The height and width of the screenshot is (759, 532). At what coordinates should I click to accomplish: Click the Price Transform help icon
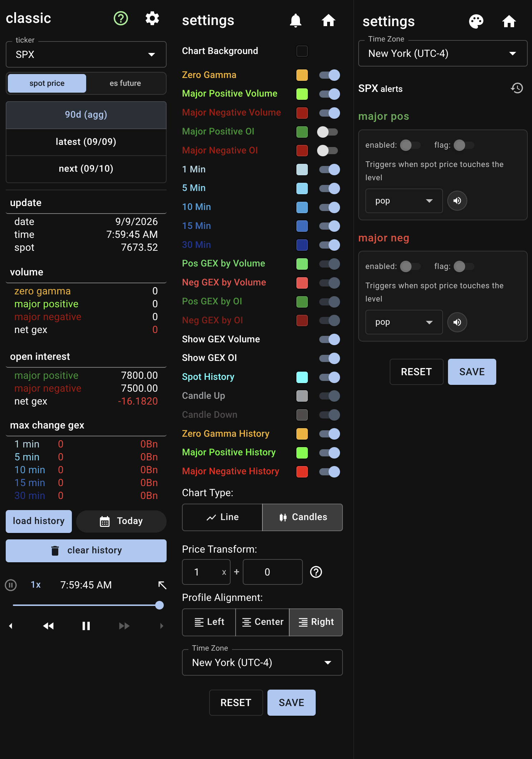(x=316, y=572)
